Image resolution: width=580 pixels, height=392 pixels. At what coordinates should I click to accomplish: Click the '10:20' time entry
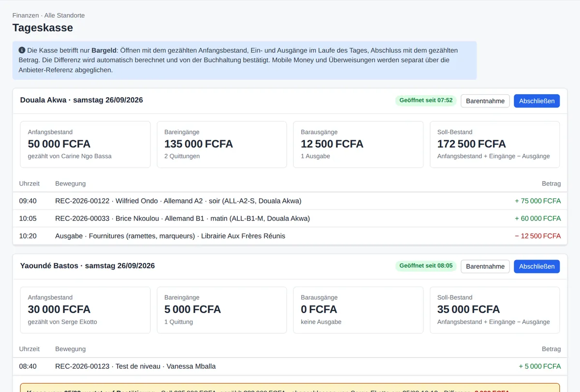coord(28,236)
